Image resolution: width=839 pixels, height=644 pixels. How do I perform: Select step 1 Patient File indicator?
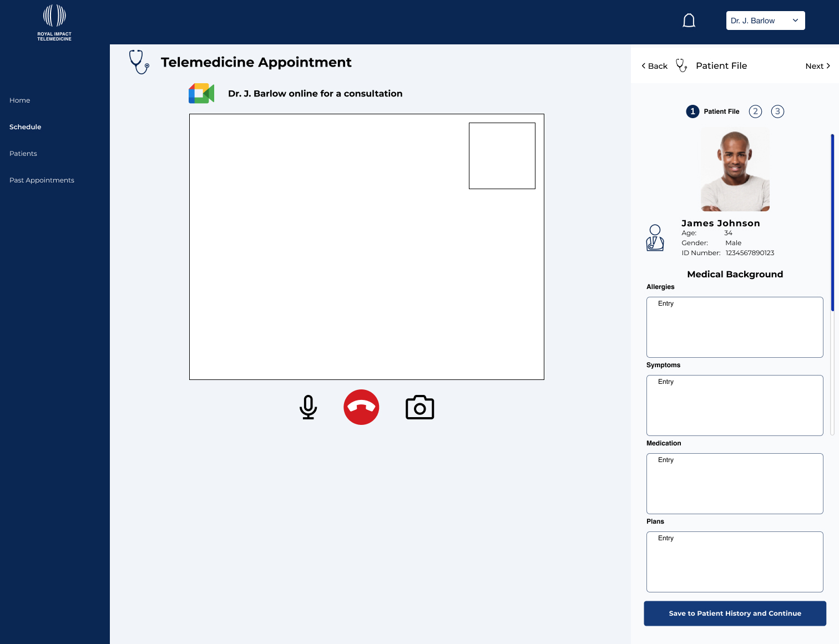(x=693, y=111)
